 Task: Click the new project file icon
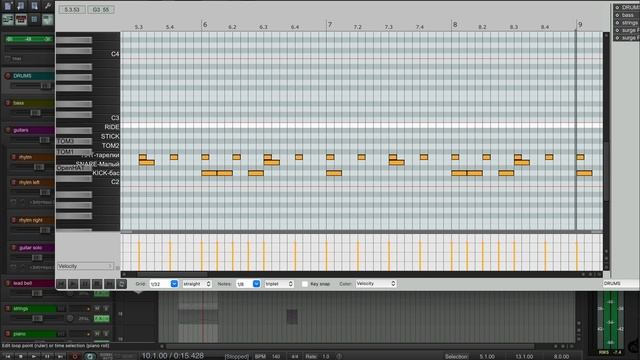8,6
